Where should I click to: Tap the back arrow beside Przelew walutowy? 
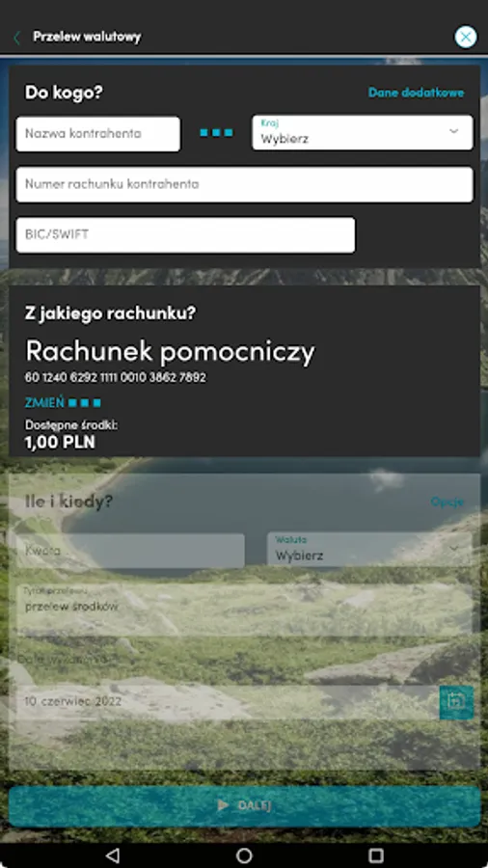pyautogui.click(x=16, y=38)
